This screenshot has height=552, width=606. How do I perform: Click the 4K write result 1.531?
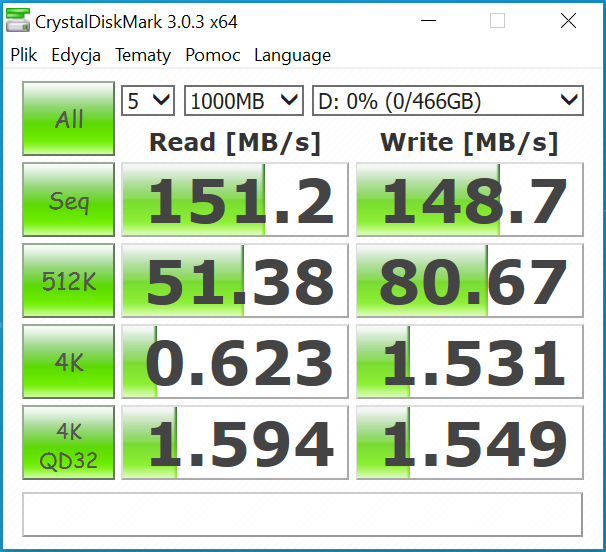pyautogui.click(x=470, y=361)
